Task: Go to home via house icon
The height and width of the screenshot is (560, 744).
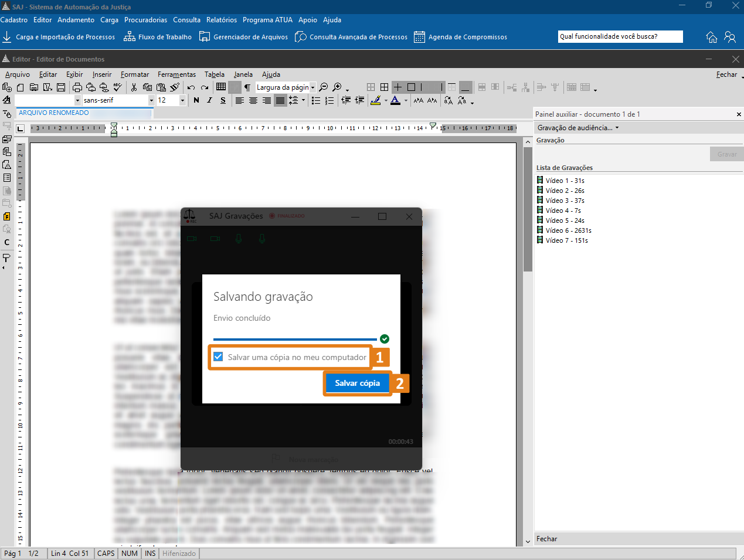Action: click(x=712, y=37)
